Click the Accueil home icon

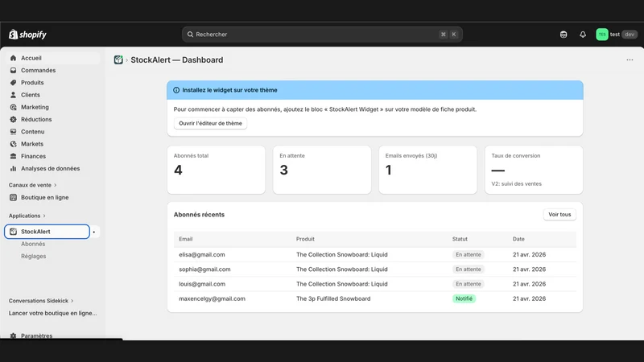point(13,58)
